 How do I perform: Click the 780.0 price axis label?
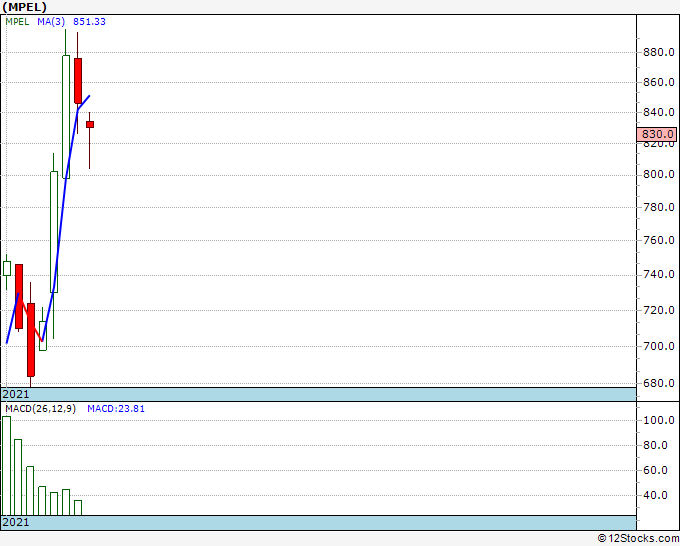tap(659, 207)
